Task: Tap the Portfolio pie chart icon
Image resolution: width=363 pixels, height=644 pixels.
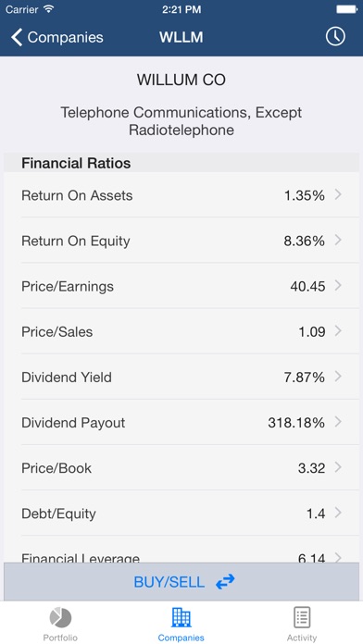Action: tap(60, 617)
